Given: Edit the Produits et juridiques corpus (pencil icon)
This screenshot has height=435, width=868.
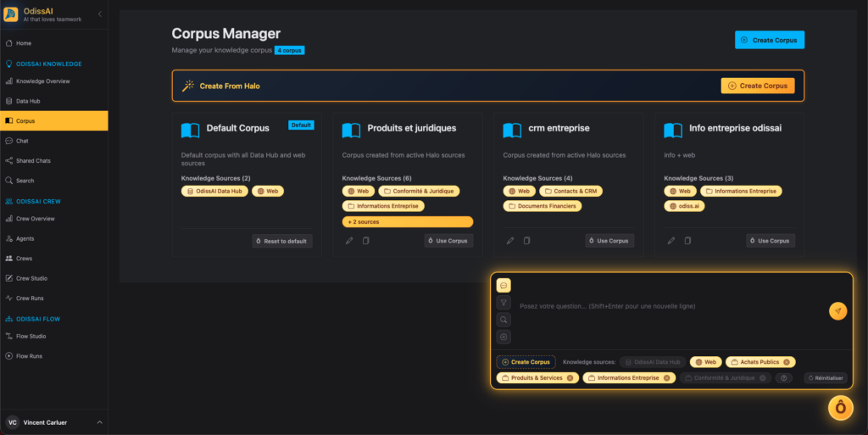Looking at the screenshot, I should click(x=349, y=241).
